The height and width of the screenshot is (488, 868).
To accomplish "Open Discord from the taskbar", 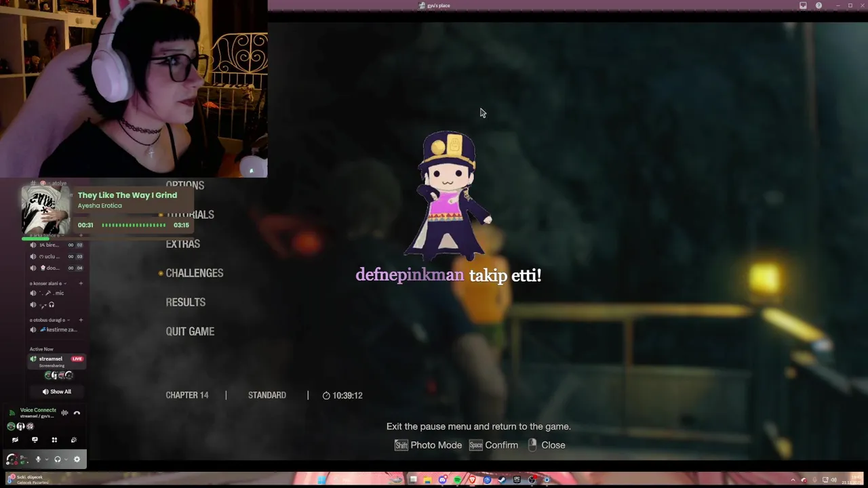I will [x=443, y=480].
